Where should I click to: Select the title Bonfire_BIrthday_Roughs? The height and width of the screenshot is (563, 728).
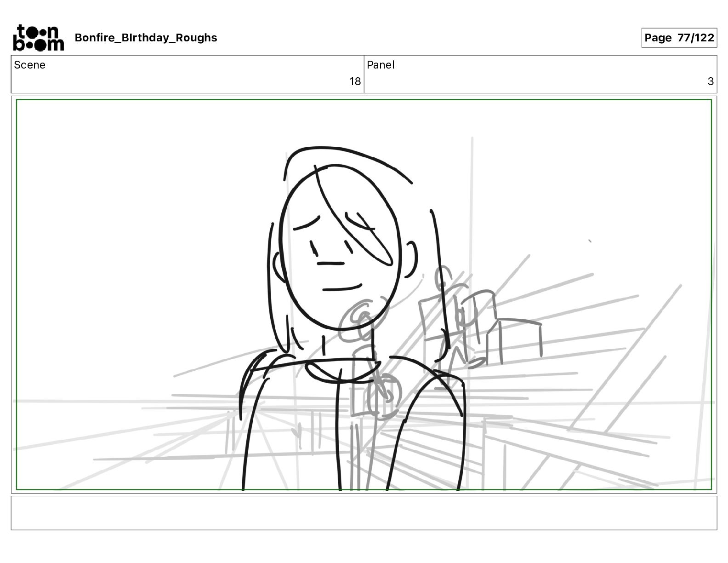point(146,38)
